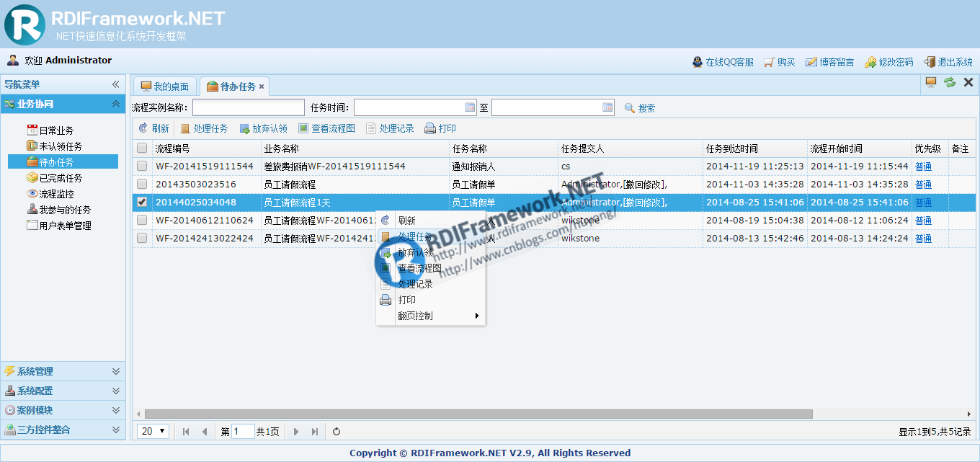The height and width of the screenshot is (462, 980).
Task: Click 普通 priority link in first row
Action: click(x=923, y=166)
